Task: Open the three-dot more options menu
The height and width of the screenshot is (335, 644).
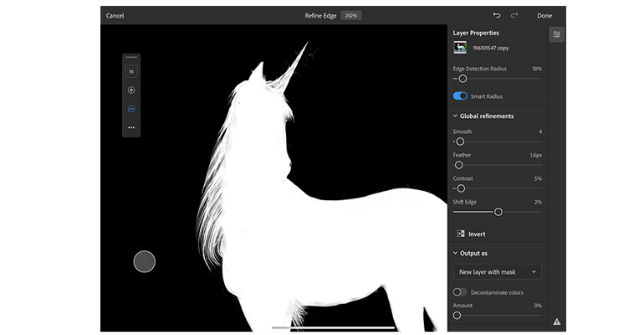Action: (131, 127)
